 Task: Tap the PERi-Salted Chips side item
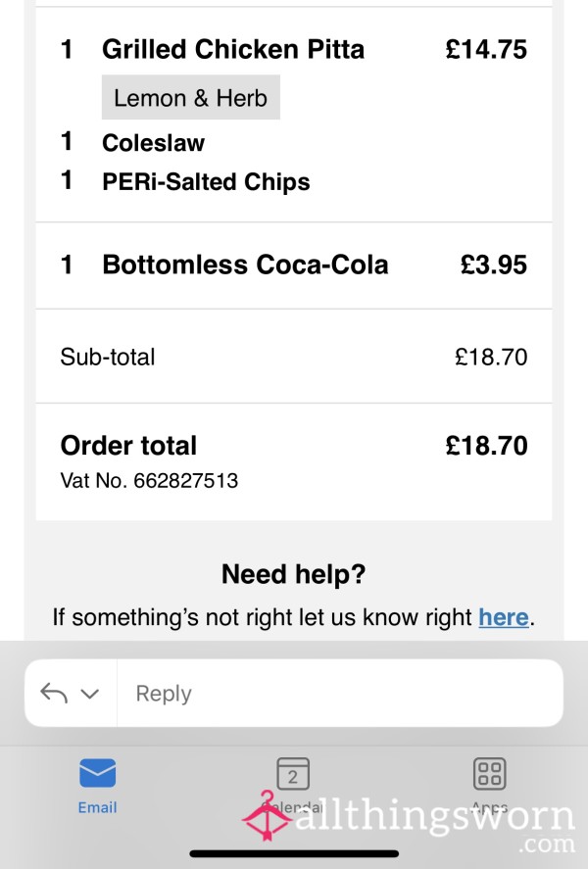(x=206, y=182)
